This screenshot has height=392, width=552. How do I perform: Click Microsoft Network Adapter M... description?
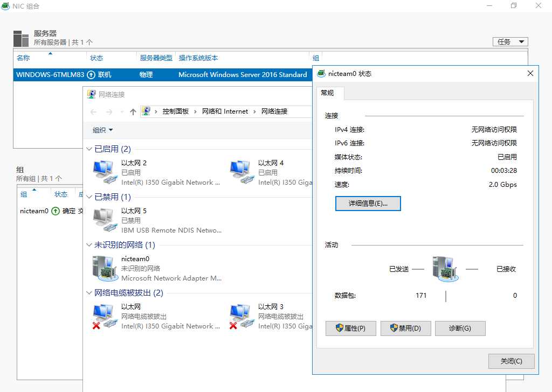[x=171, y=278]
